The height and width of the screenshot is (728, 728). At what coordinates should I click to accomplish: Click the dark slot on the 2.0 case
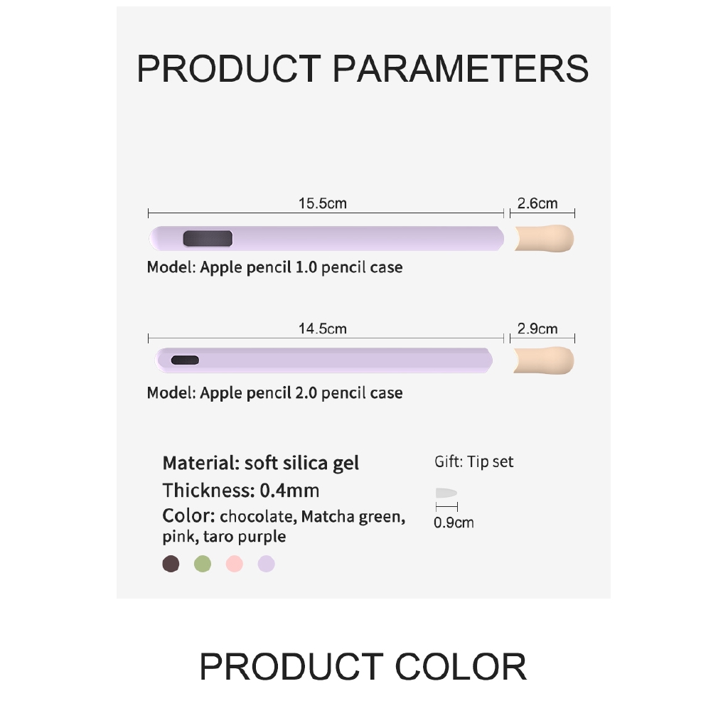(184, 360)
